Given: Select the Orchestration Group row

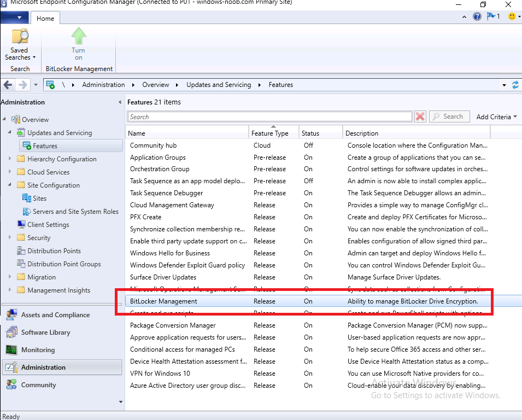Looking at the screenshot, I should coord(324,169).
